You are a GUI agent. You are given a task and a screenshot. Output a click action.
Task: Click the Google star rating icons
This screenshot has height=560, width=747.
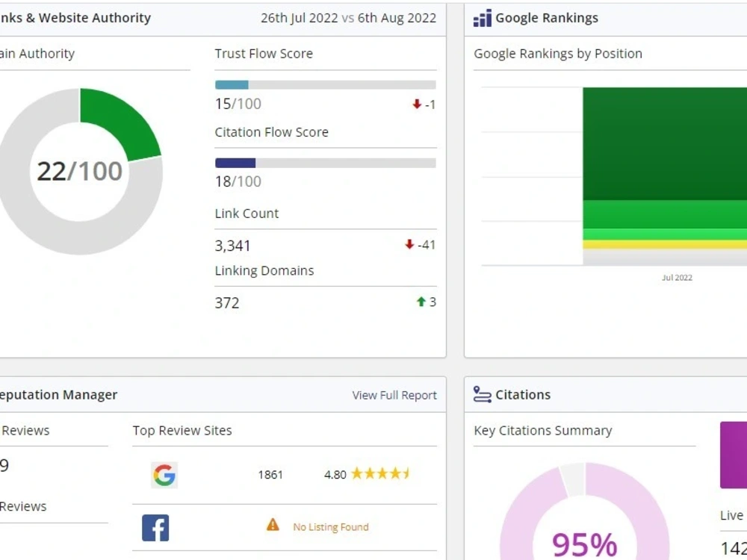click(x=380, y=473)
